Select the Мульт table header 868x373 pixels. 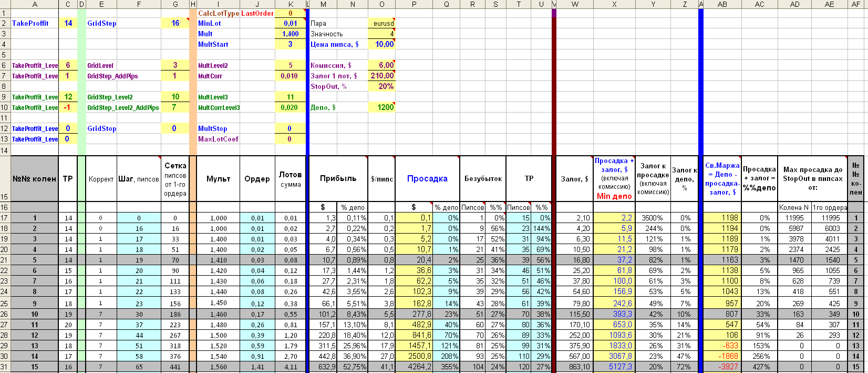(x=219, y=179)
